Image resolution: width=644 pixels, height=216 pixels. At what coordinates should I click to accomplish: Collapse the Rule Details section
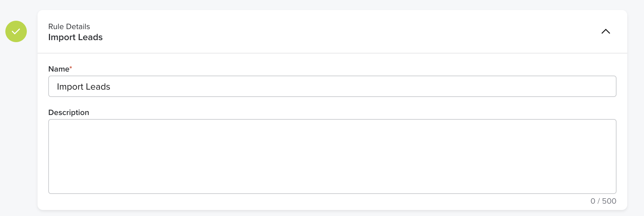coord(605,31)
